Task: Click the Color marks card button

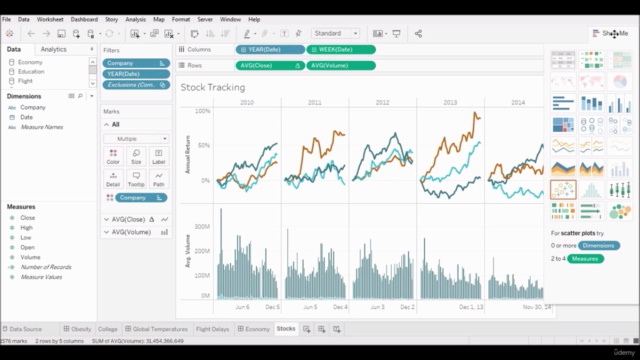Action: pyautogui.click(x=113, y=157)
